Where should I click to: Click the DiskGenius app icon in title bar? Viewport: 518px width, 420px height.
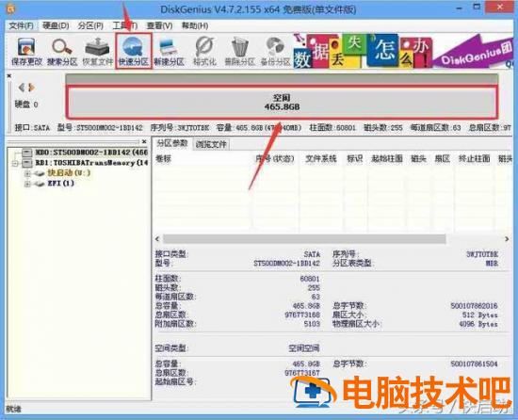tap(11, 8)
